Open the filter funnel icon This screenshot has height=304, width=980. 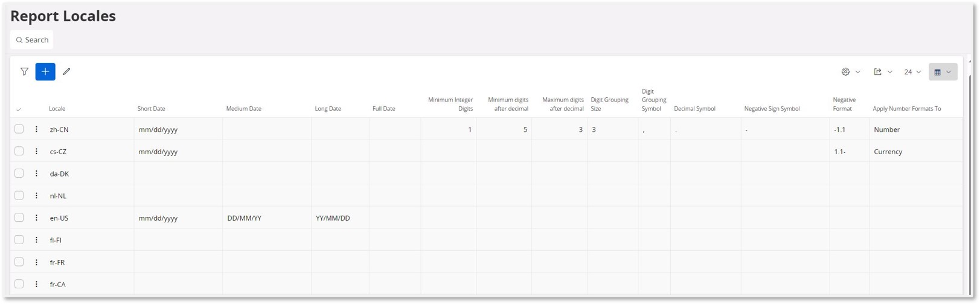24,72
